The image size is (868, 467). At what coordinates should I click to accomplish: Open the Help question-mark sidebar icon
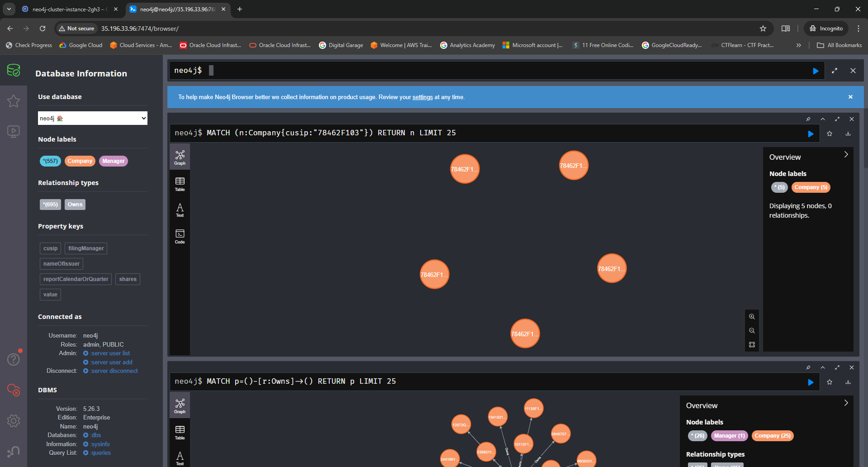[x=14, y=359]
